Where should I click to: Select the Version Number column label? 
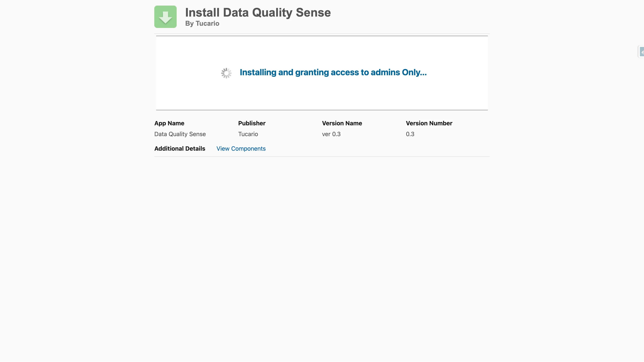pos(429,123)
